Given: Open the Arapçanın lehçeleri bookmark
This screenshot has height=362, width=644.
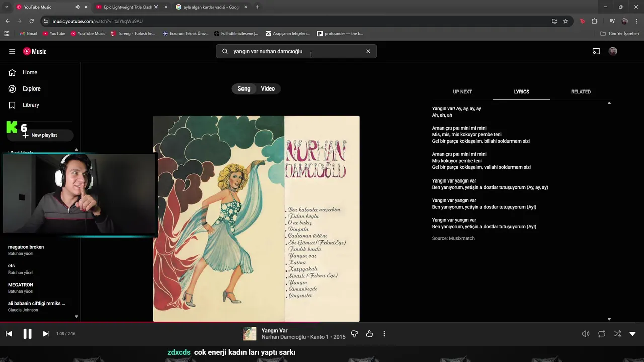Looking at the screenshot, I should [288, 34].
